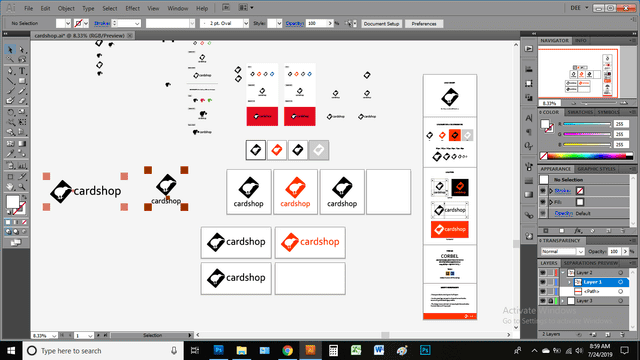Open Illustrator from the Windows taskbar
Image resolution: width=640 pixels, height=360 pixels.
tap(310, 350)
